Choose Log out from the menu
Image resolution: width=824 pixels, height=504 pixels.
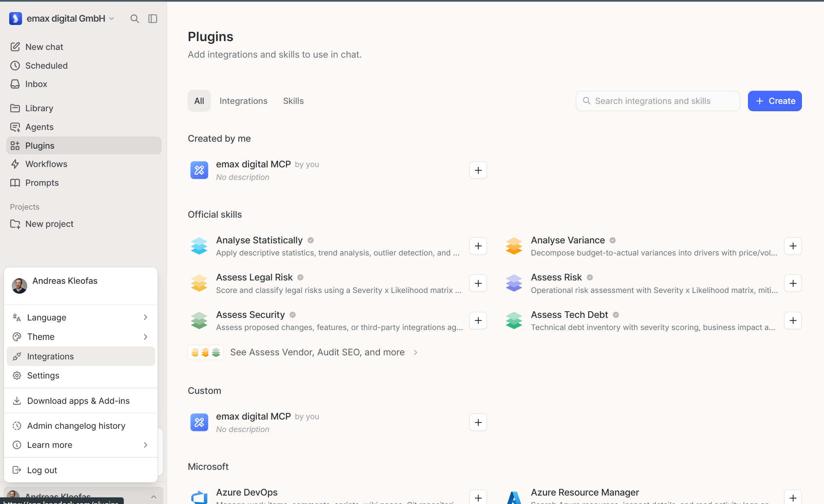[81, 470]
